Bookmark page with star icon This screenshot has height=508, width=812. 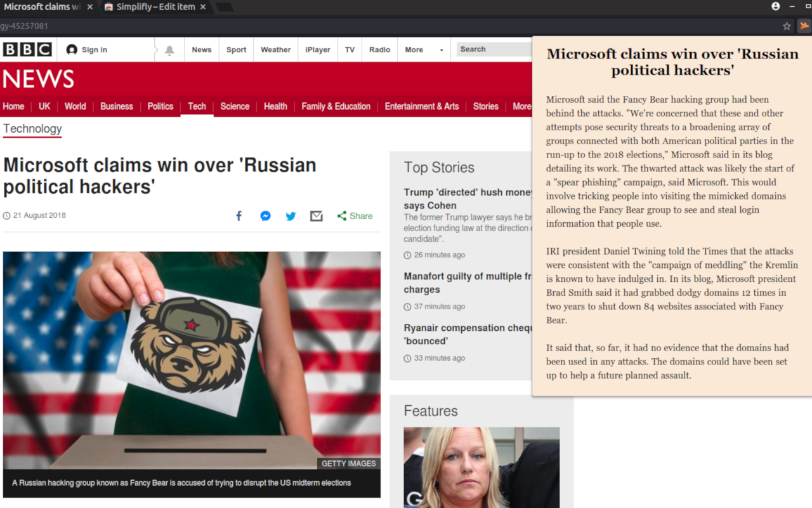click(x=787, y=26)
